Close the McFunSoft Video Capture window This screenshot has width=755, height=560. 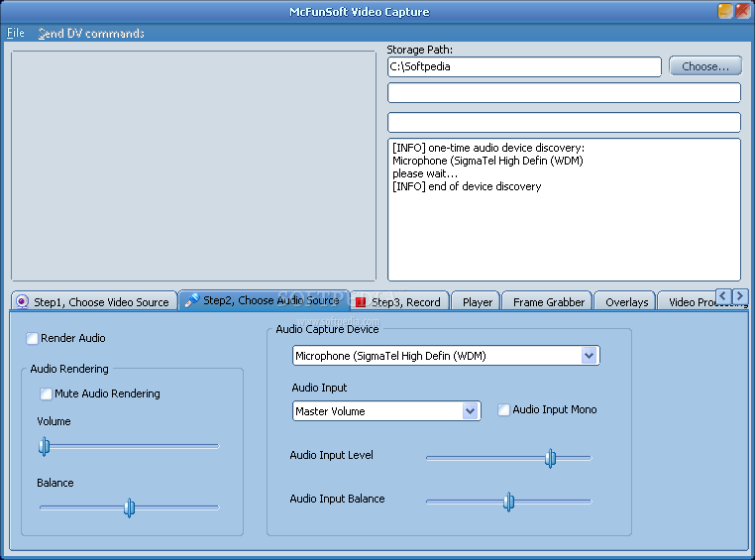click(x=743, y=11)
